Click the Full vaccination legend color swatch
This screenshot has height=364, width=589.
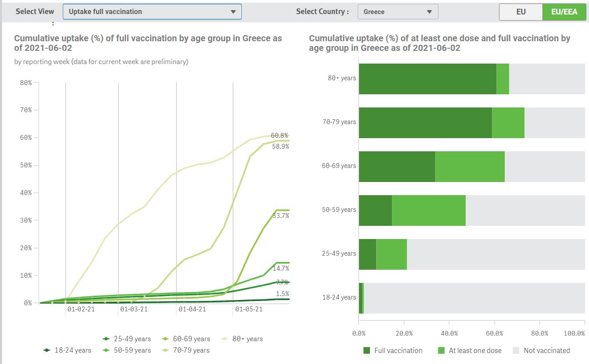(x=367, y=351)
